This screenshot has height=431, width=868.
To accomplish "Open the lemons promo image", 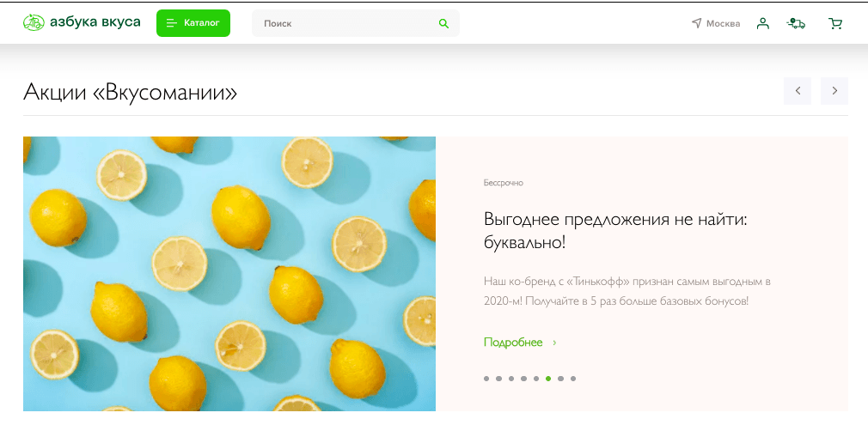I will pyautogui.click(x=229, y=274).
